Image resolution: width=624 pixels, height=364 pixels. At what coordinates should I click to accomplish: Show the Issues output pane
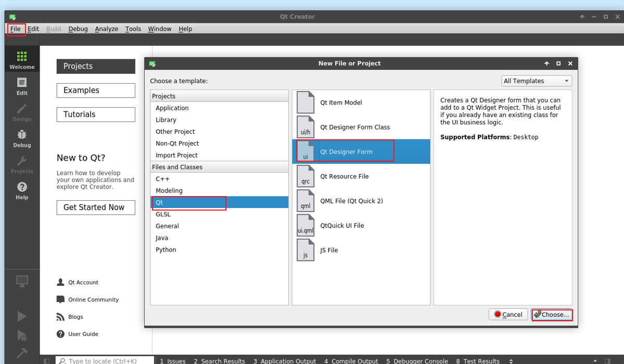coord(173,361)
